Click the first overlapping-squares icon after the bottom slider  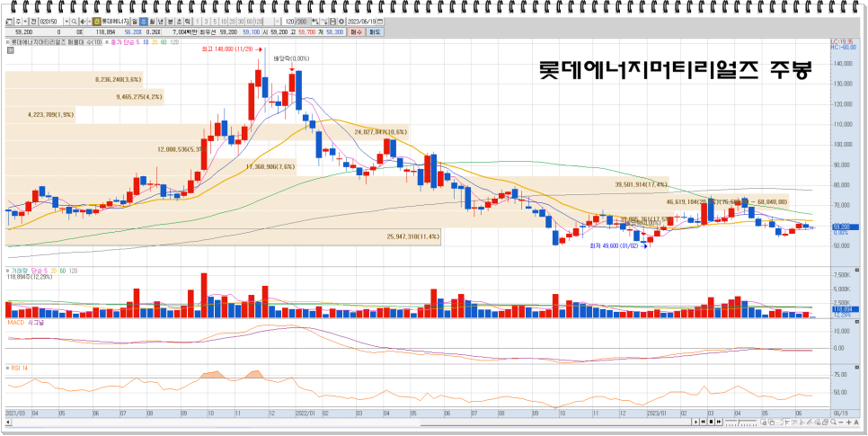click(x=764, y=422)
